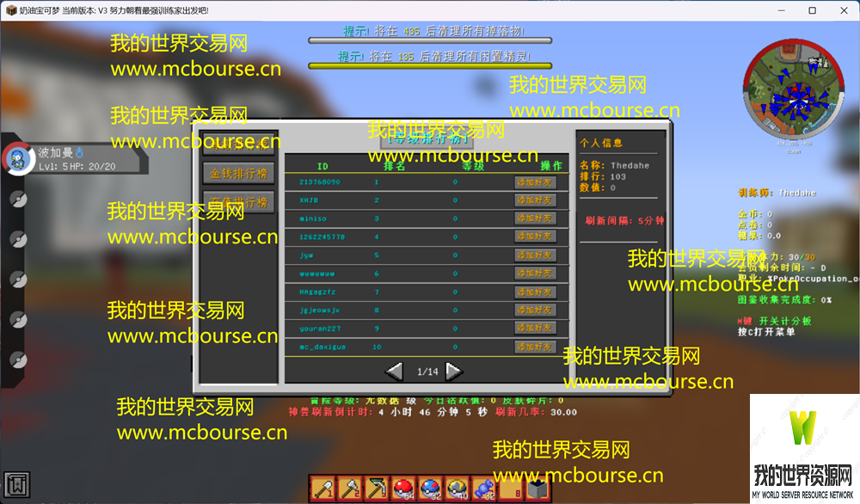Click the ID column header

(322, 166)
